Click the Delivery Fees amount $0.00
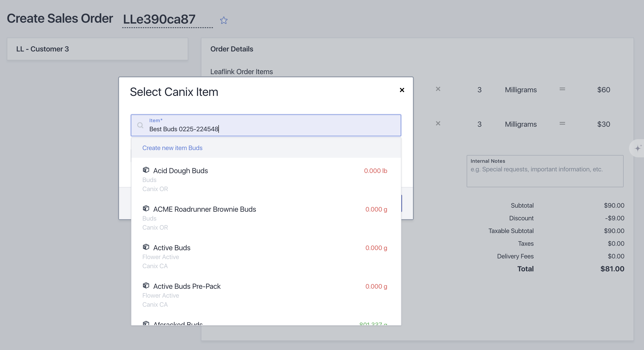The height and width of the screenshot is (350, 644). coord(616,256)
